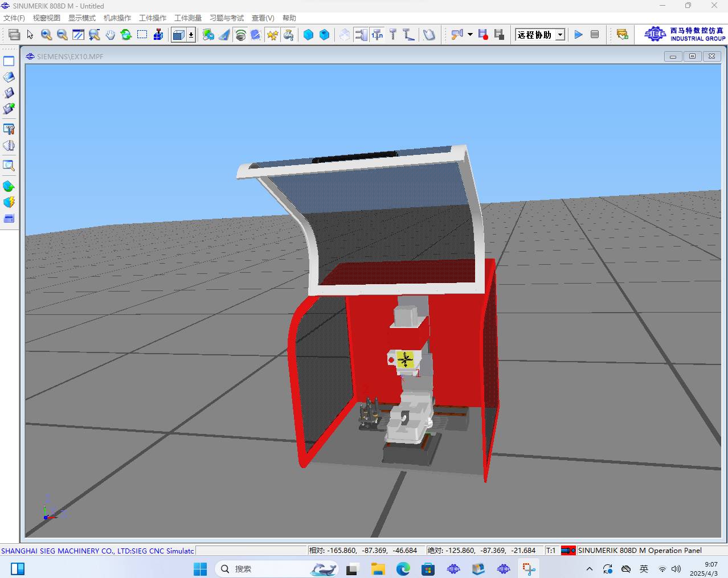728x578 pixels.
Task: Toggle the yellow stars display button
Action: (x=272, y=35)
